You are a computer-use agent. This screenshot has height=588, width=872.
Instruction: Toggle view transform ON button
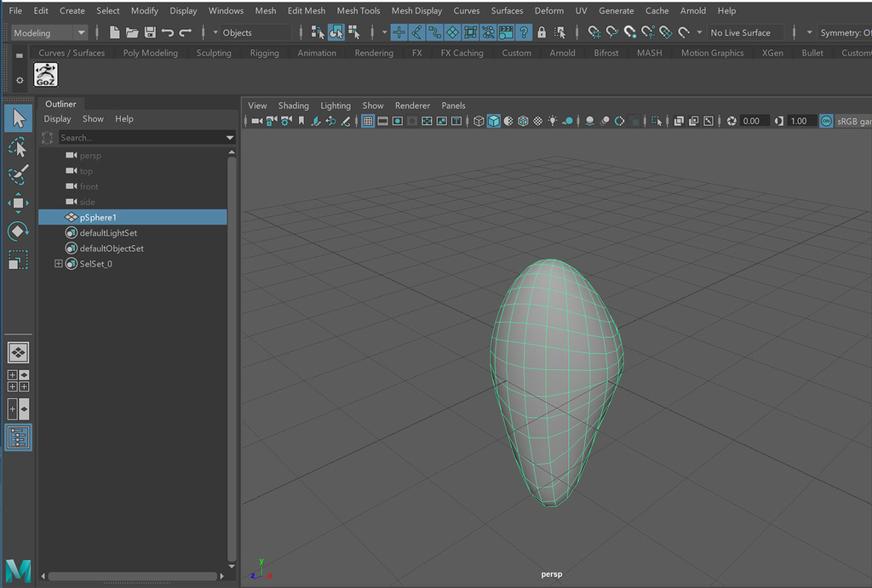[x=826, y=121]
